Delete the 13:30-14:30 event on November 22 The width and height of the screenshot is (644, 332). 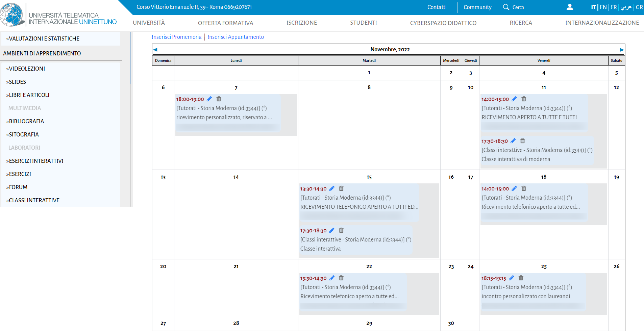341,278
